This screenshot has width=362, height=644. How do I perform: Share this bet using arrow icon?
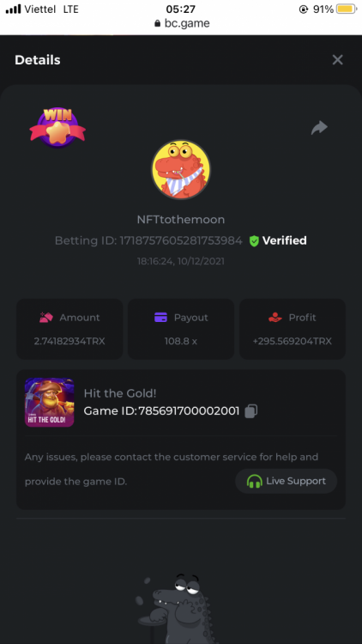click(319, 128)
